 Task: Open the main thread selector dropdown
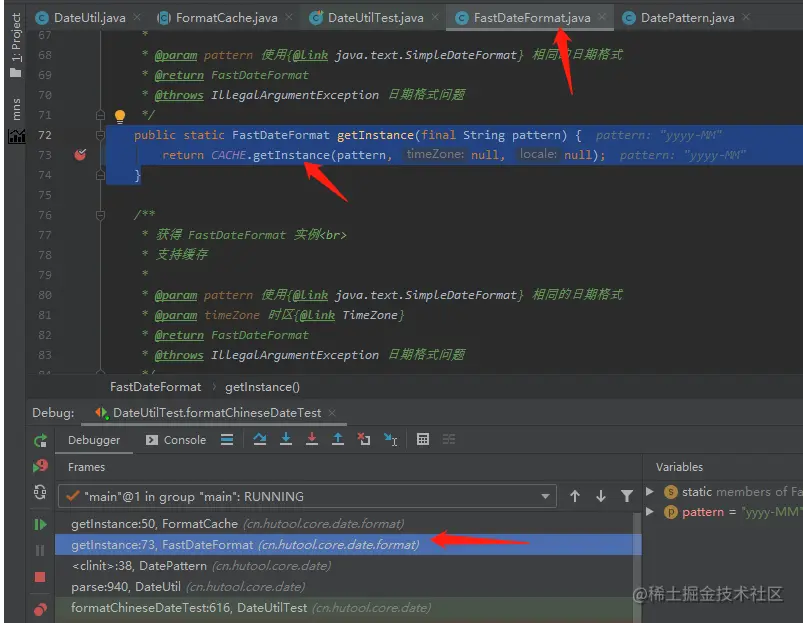(307, 496)
